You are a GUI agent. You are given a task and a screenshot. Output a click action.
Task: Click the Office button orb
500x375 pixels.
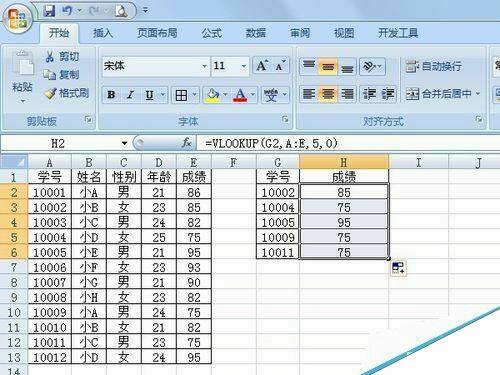[18, 18]
